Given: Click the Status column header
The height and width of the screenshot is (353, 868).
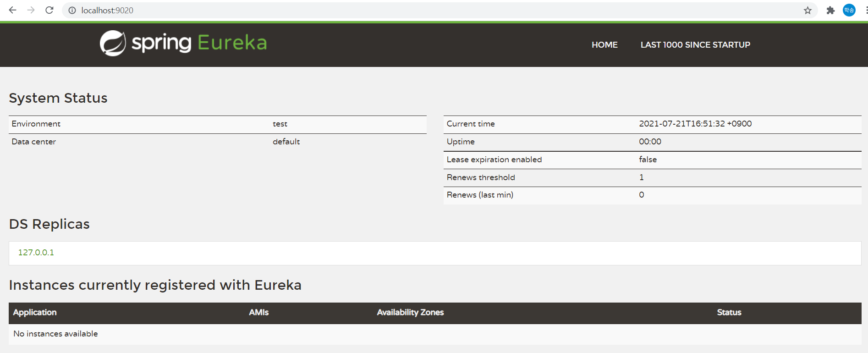Looking at the screenshot, I should [x=729, y=312].
